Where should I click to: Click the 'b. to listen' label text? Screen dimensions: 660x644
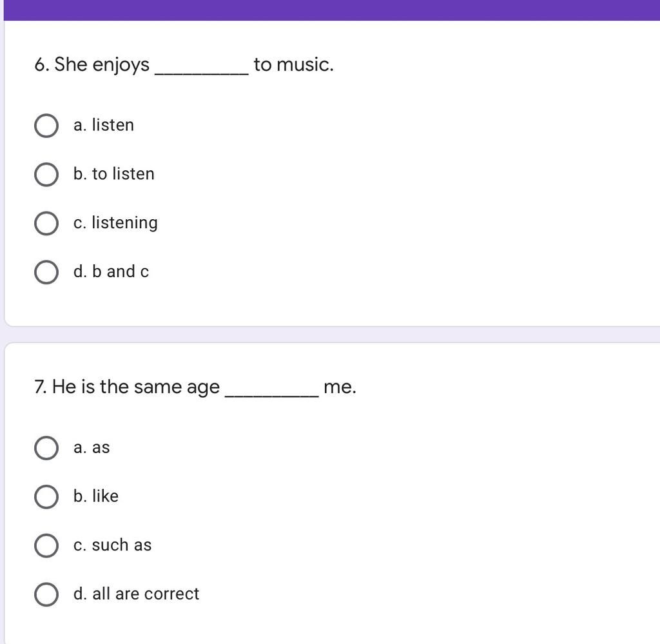coord(113,174)
